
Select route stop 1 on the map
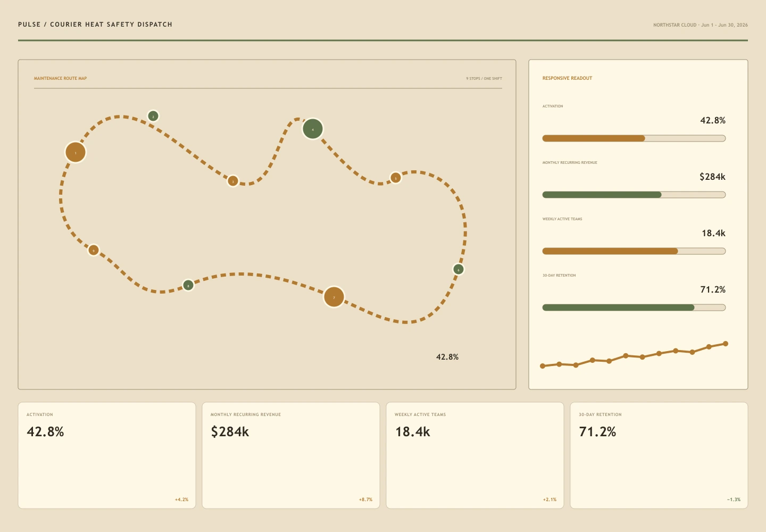coord(76,152)
